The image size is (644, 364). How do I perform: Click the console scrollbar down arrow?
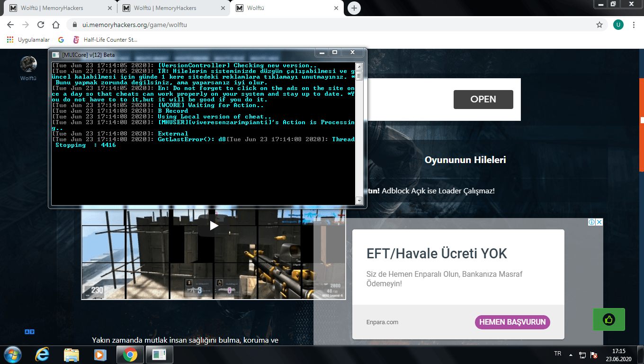point(359,201)
